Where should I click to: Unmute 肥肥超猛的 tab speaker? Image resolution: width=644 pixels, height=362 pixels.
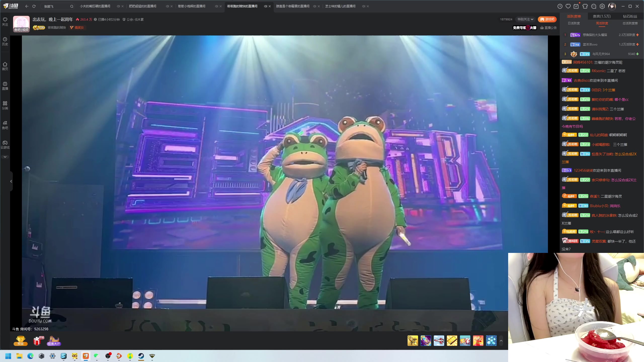pos(167,6)
